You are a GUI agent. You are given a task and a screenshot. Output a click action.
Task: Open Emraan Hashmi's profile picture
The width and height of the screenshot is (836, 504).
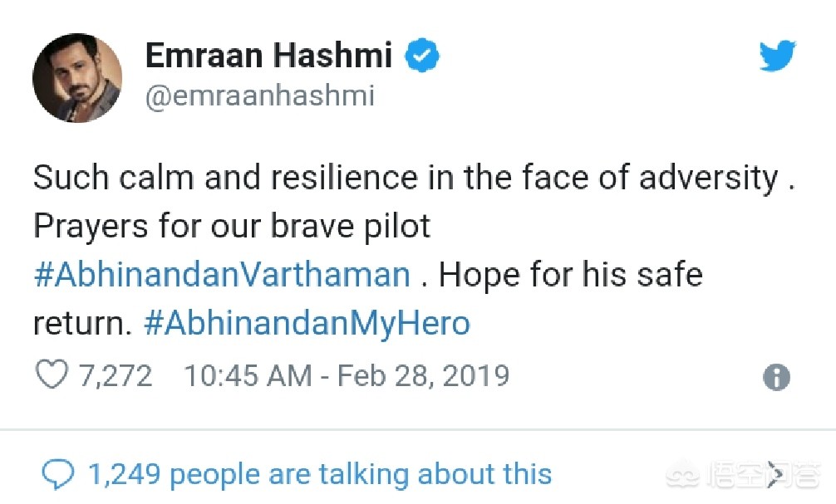point(78,78)
